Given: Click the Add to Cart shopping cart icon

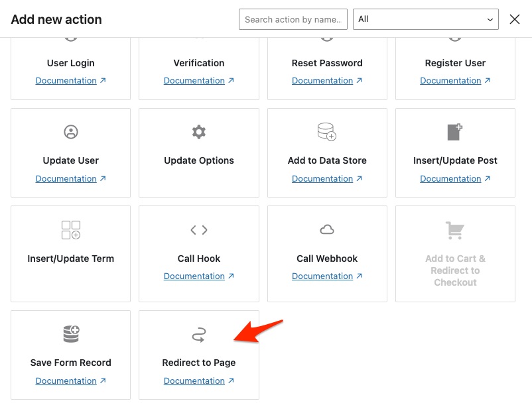Looking at the screenshot, I should (x=455, y=231).
